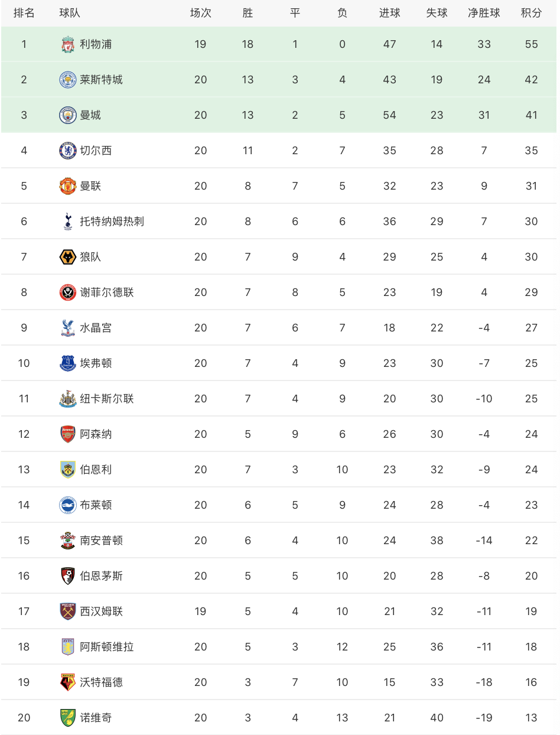Click the Crystal Palace eagle crest
560x735 pixels.
68,328
